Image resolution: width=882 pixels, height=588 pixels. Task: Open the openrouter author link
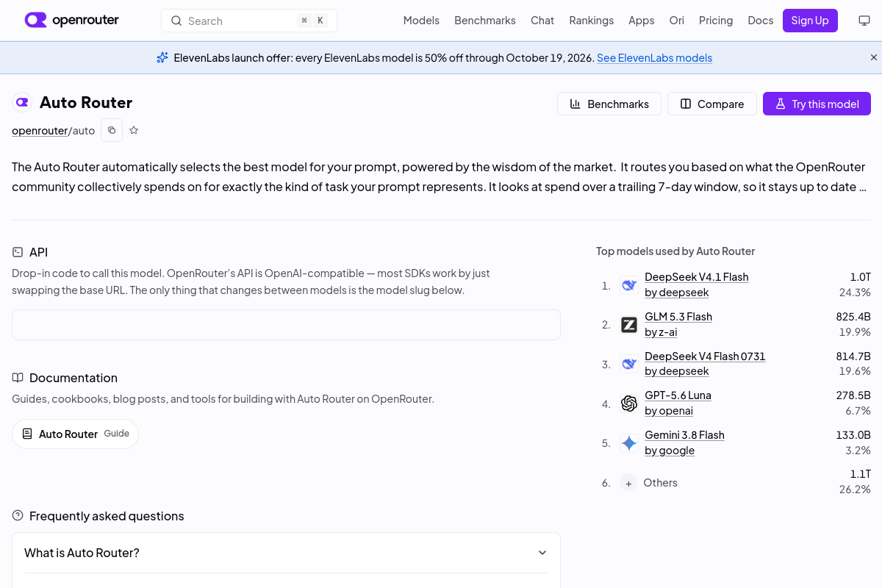[40, 131]
